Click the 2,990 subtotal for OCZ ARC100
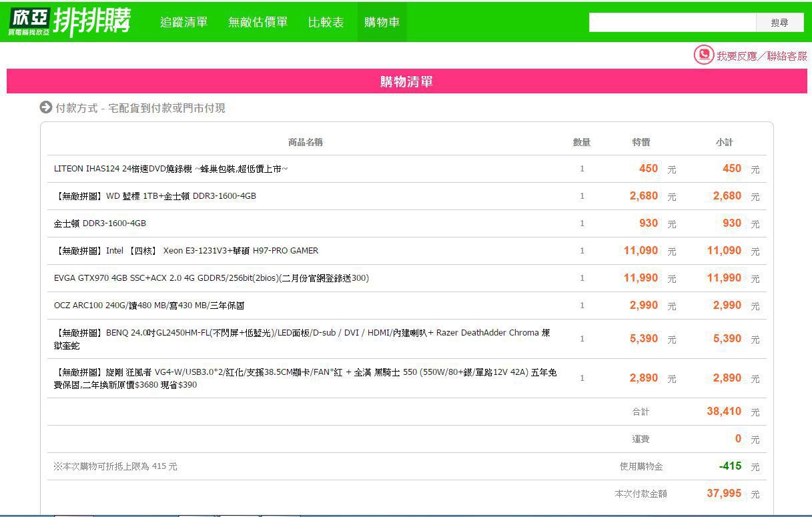812x517 pixels. tap(727, 306)
